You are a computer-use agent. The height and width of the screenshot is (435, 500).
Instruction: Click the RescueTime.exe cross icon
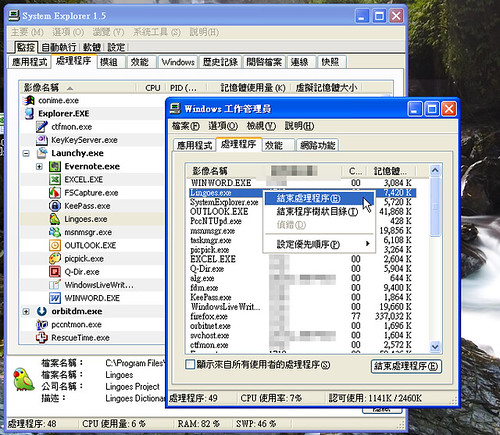click(x=42, y=338)
